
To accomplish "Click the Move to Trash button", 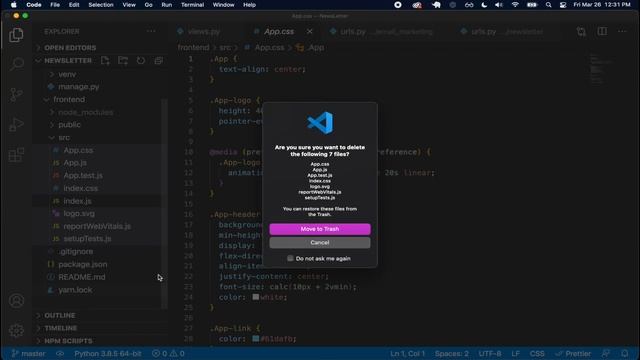I will [x=320, y=229].
